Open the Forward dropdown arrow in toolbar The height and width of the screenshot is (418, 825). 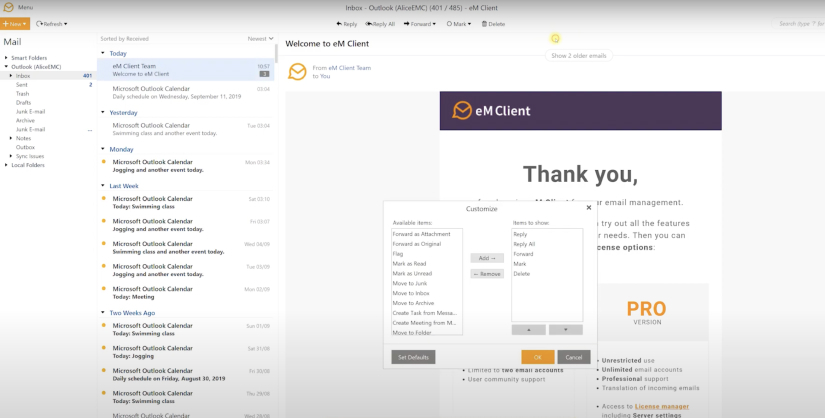point(434,24)
